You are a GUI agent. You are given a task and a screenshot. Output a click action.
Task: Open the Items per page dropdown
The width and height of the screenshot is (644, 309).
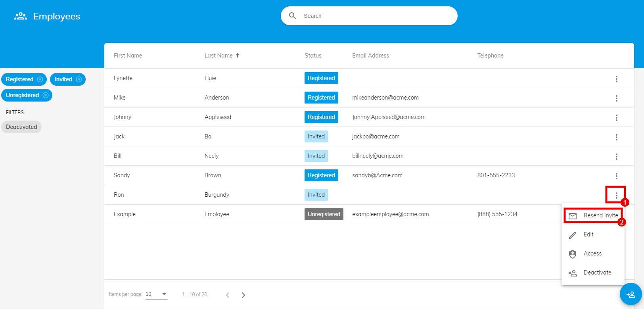[x=157, y=294]
